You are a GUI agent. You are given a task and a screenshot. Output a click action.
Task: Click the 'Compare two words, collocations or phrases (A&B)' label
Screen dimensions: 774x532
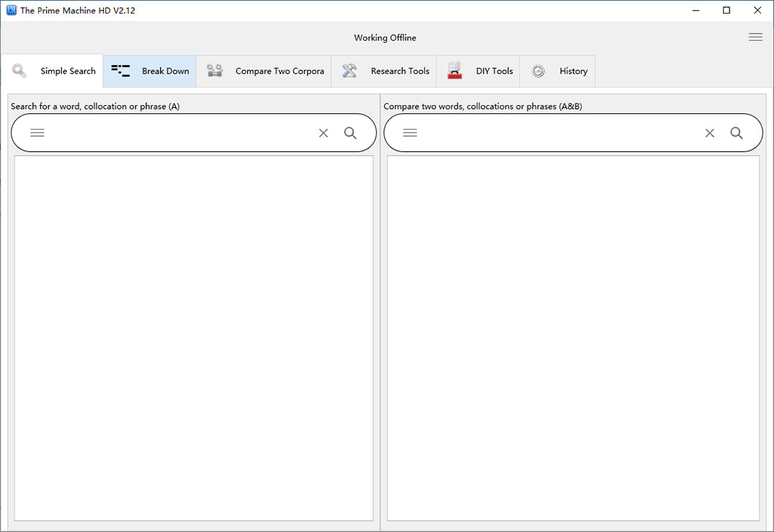pos(483,106)
